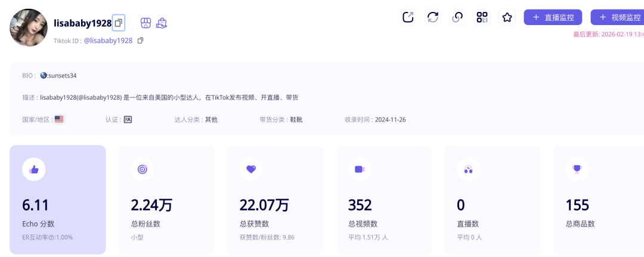Select the 直播数 0 value
Viewport: 644px width, 257px height.
460,205
